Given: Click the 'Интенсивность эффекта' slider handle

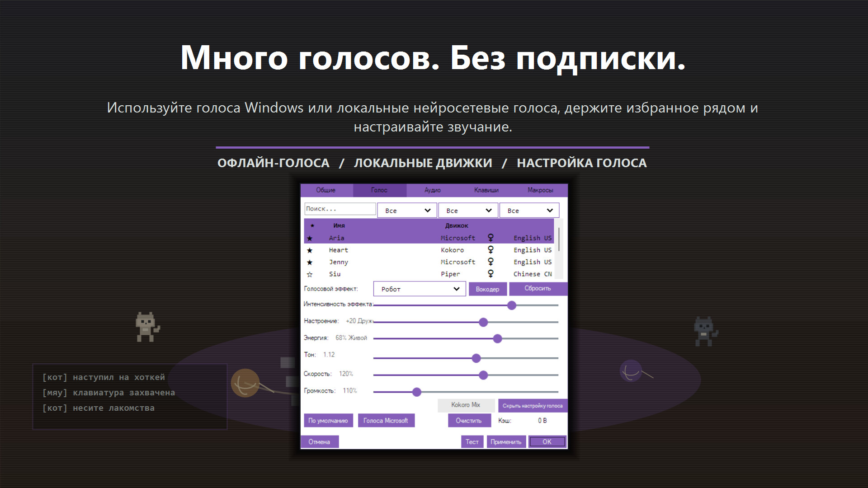Looking at the screenshot, I should point(512,305).
